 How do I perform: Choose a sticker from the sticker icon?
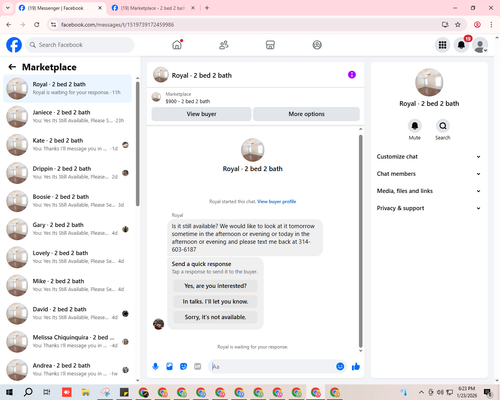pyautogui.click(x=183, y=367)
